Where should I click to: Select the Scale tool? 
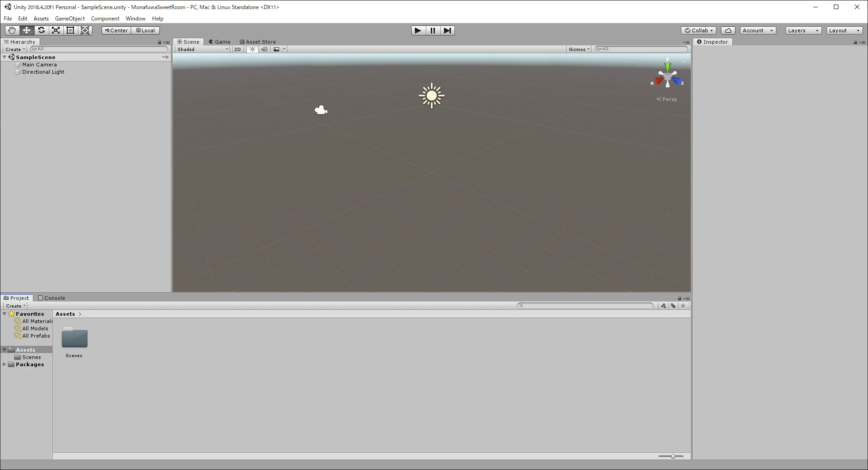(56, 30)
